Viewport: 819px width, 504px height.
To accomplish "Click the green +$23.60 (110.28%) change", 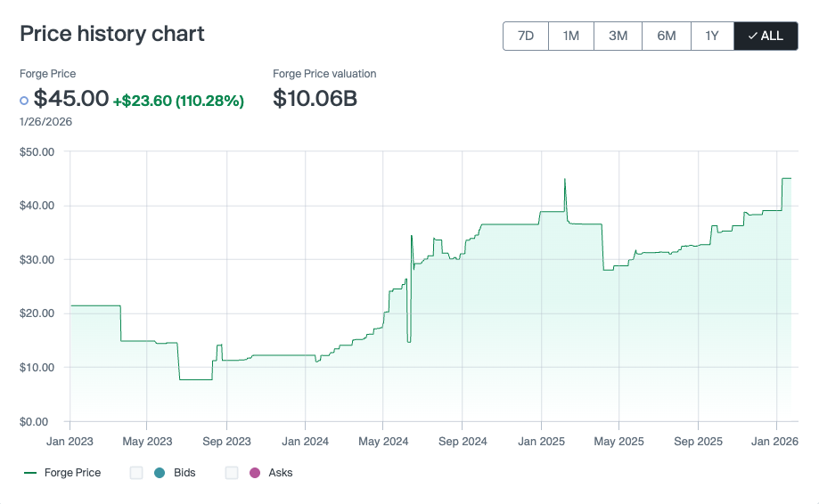I will pyautogui.click(x=178, y=101).
